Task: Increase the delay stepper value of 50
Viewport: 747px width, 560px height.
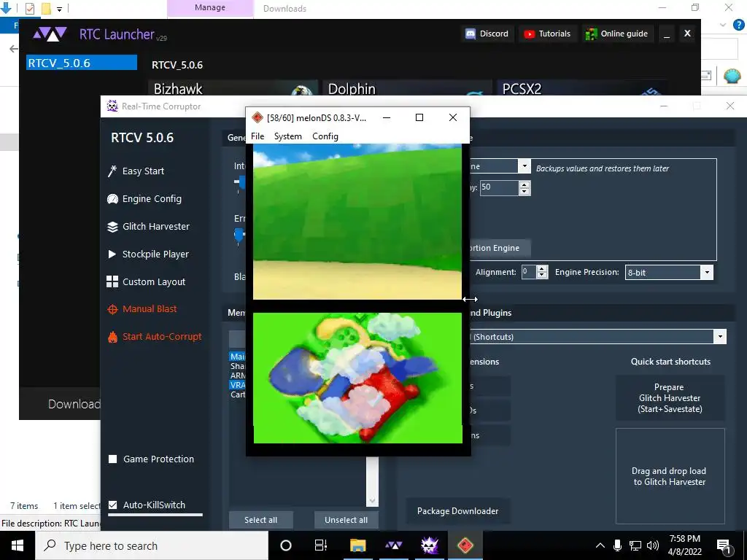Action: [524, 184]
